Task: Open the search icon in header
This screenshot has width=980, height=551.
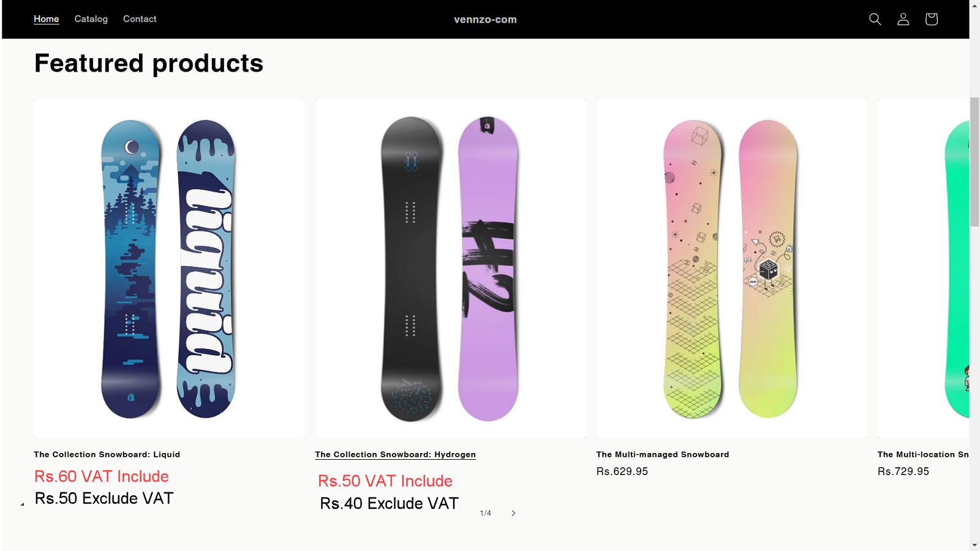Action: point(875,19)
